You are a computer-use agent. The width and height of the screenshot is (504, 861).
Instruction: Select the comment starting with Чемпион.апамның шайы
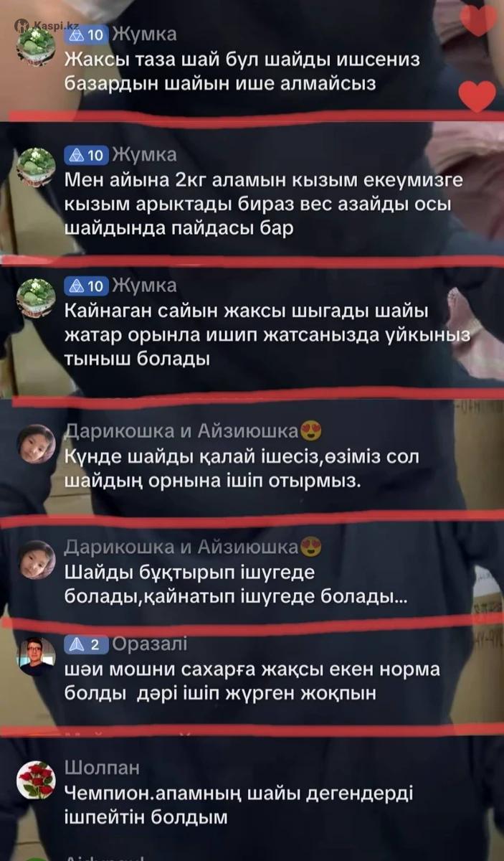[x=249, y=805]
